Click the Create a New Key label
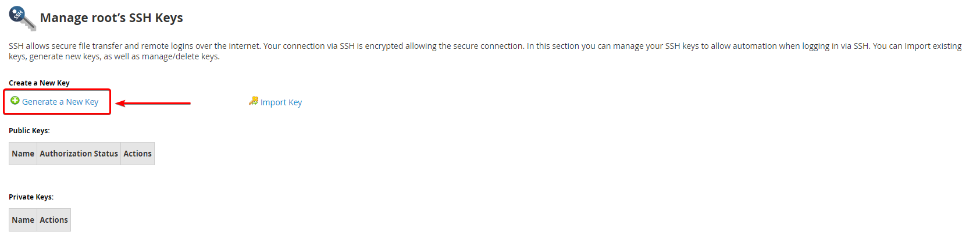 (39, 83)
